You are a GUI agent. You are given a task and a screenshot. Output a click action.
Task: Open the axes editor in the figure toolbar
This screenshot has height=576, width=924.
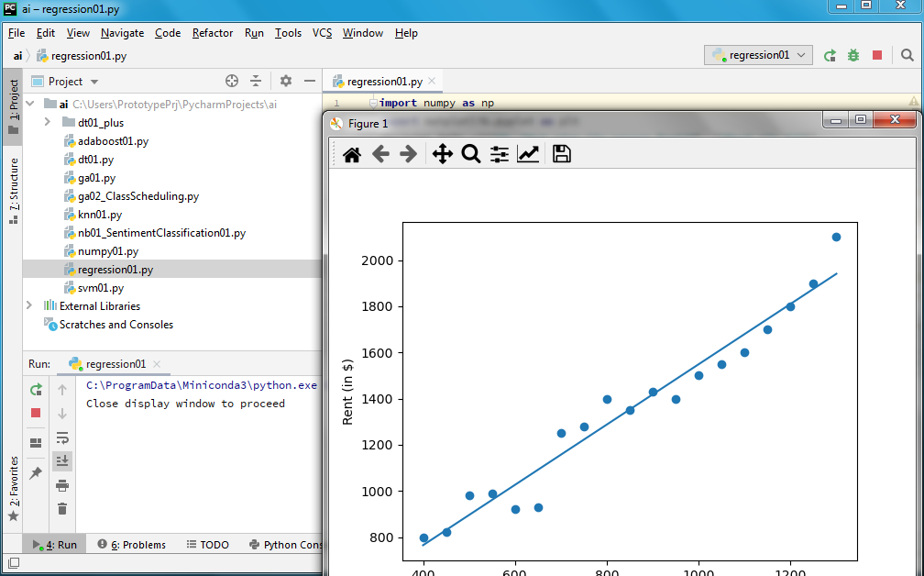[528, 154]
